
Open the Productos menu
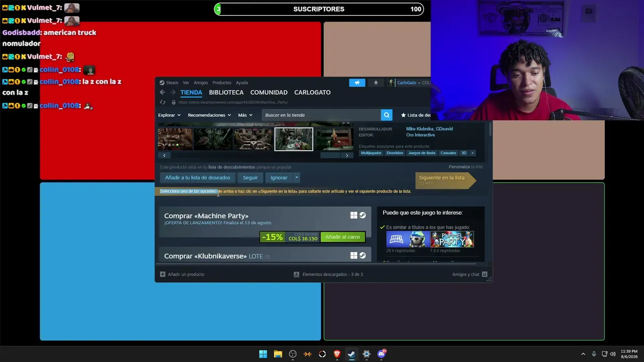point(222,83)
